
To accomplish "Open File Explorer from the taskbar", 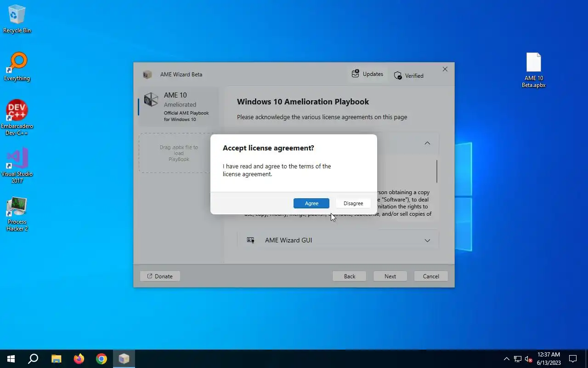I will [56, 359].
